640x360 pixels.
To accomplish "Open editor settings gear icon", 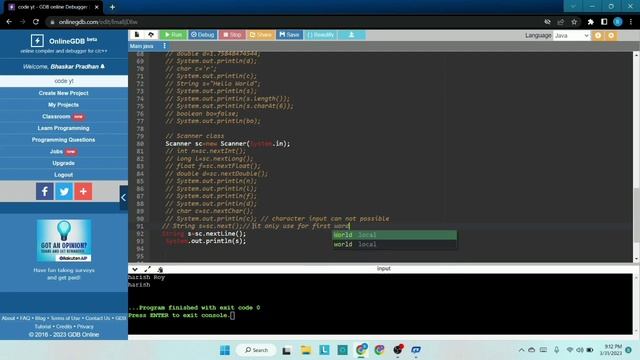I will (598, 36).
